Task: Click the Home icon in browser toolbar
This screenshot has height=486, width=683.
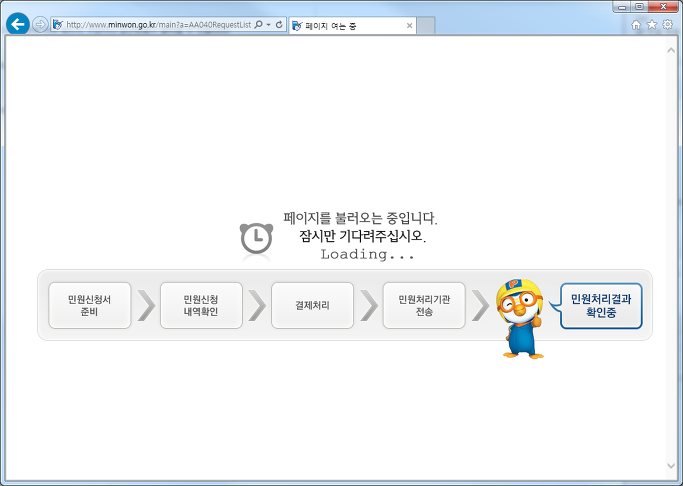Action: click(x=636, y=25)
